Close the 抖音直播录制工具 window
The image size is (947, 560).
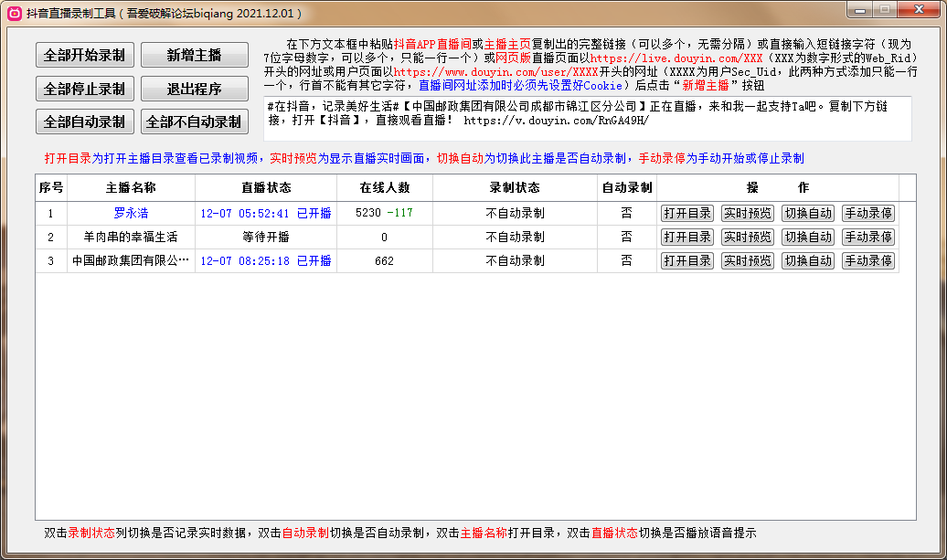(919, 10)
